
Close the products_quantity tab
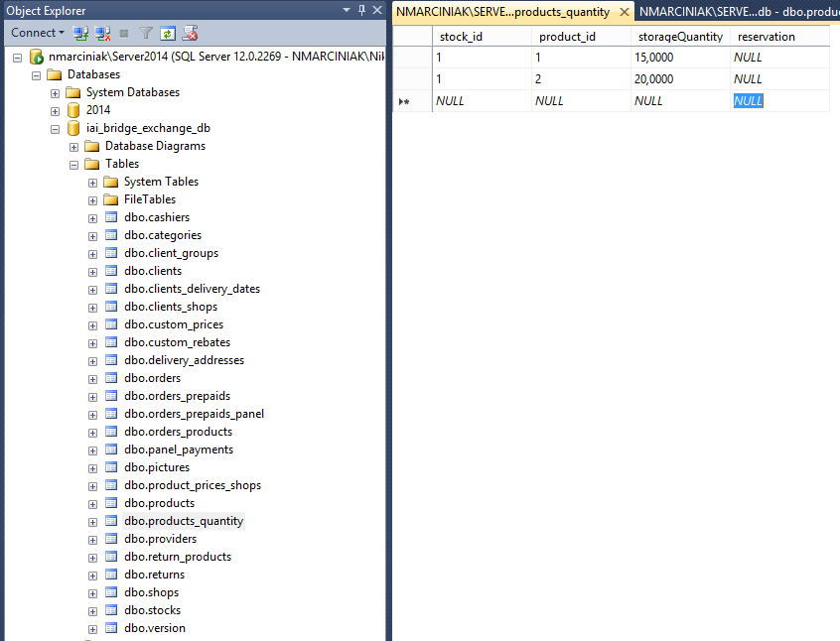pos(624,12)
